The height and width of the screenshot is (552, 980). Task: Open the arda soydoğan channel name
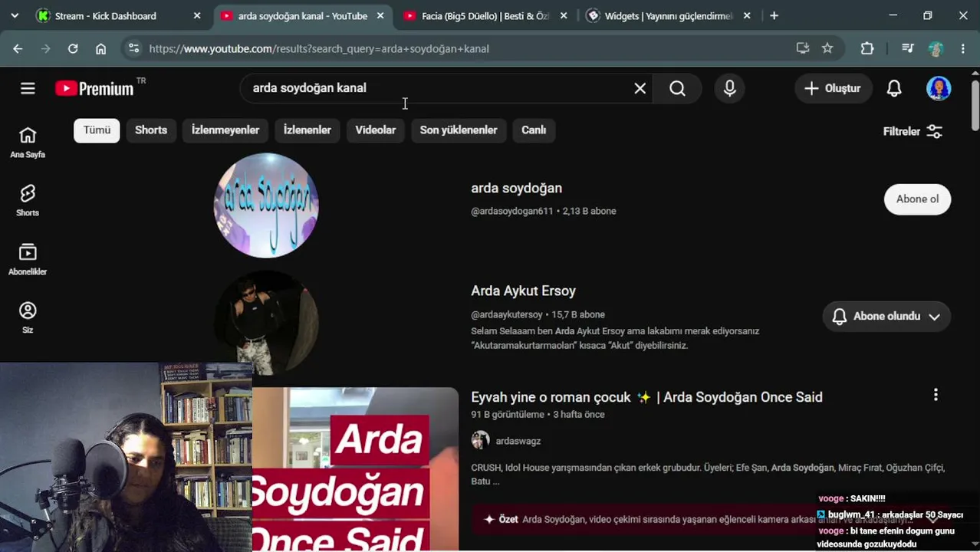(516, 188)
